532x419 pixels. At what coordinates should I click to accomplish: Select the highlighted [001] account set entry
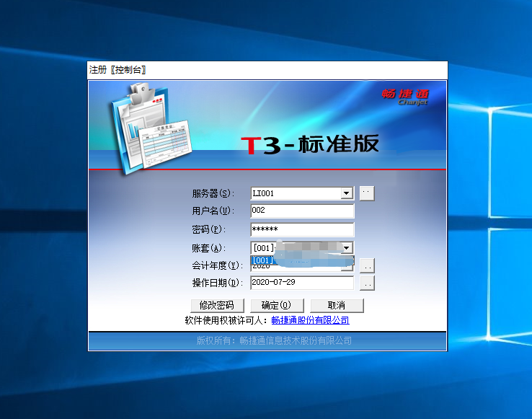point(302,260)
